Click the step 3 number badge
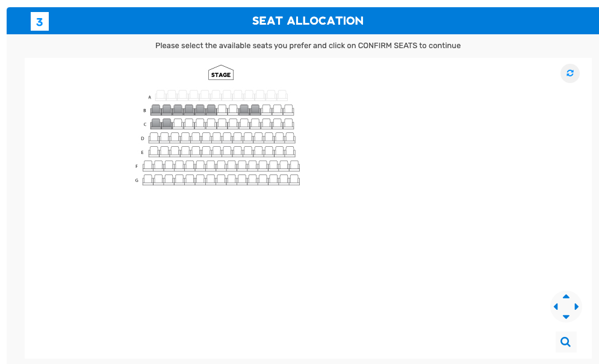 pyautogui.click(x=40, y=22)
